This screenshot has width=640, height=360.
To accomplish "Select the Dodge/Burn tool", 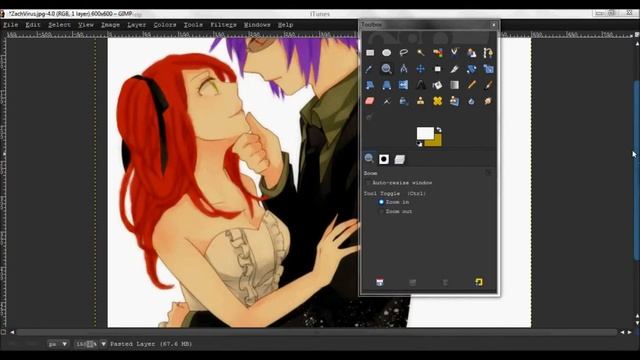I will [369, 117].
